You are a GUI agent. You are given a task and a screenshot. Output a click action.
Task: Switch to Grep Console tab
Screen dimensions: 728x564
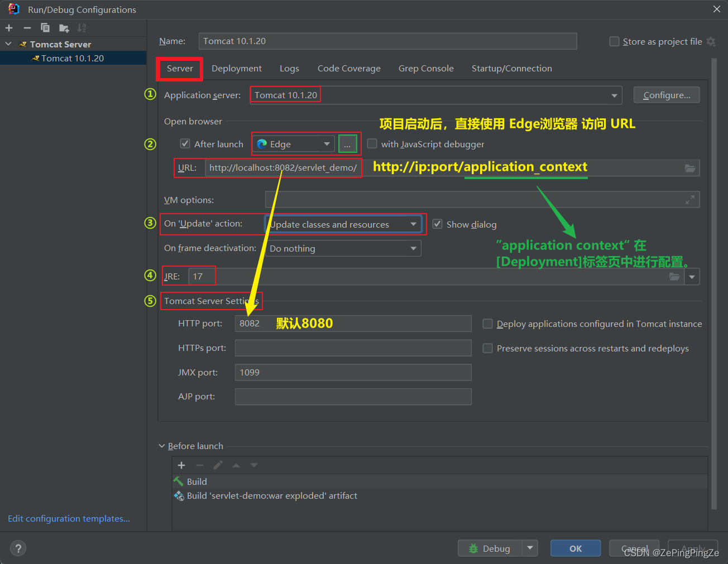pyautogui.click(x=426, y=68)
